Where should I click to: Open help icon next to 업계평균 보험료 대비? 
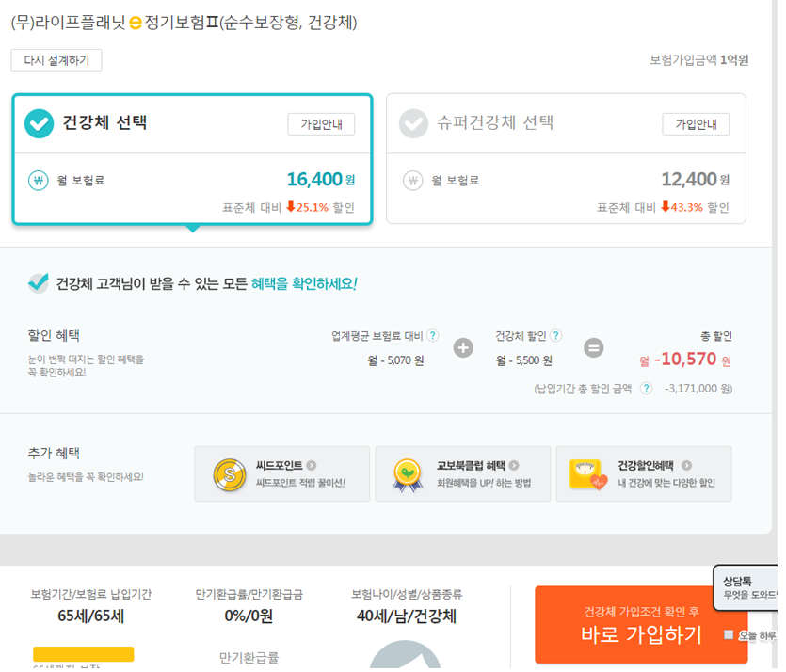433,335
